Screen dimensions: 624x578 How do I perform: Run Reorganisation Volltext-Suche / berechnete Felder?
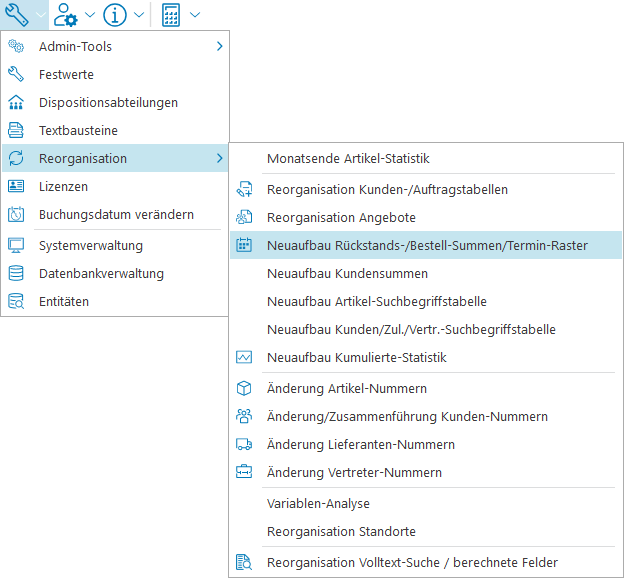[x=412, y=562]
